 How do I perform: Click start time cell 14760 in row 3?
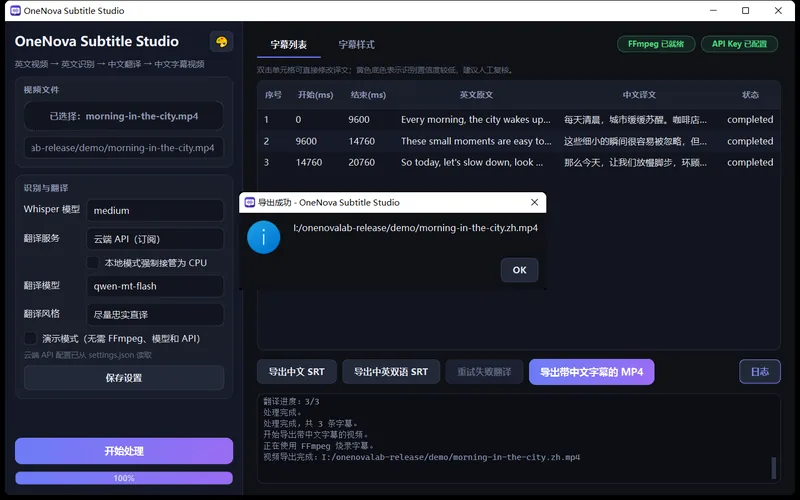tap(309, 163)
